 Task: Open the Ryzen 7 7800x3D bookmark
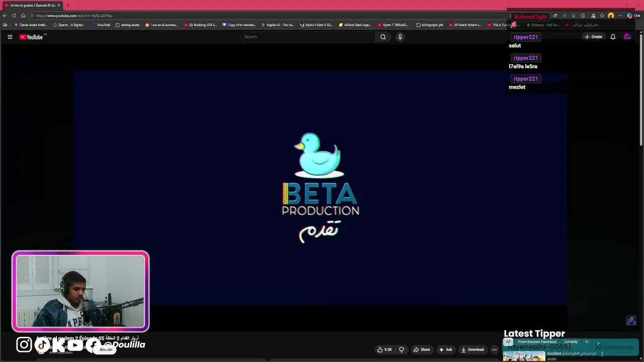[x=393, y=25]
